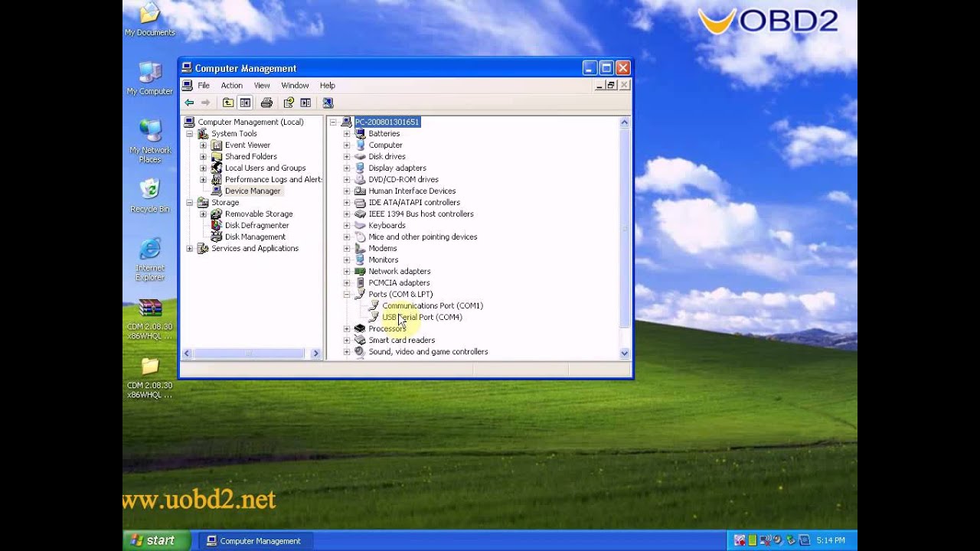980x551 pixels.
Task: Collapse the Storage node
Action: coord(189,202)
